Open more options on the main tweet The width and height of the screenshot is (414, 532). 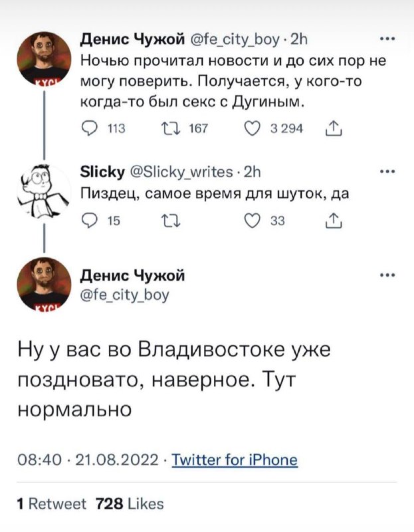tap(389, 275)
